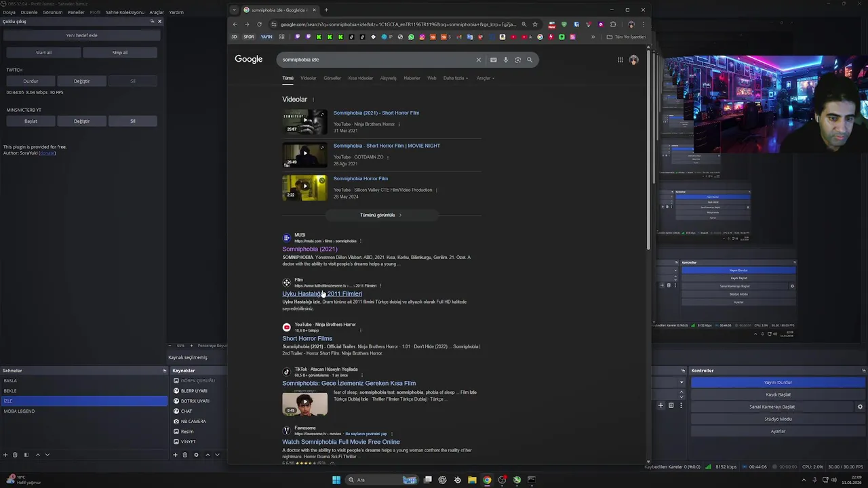Click the trash icon left of Kontroller panel
Screen dimensions: 868x488
(x=671, y=405)
